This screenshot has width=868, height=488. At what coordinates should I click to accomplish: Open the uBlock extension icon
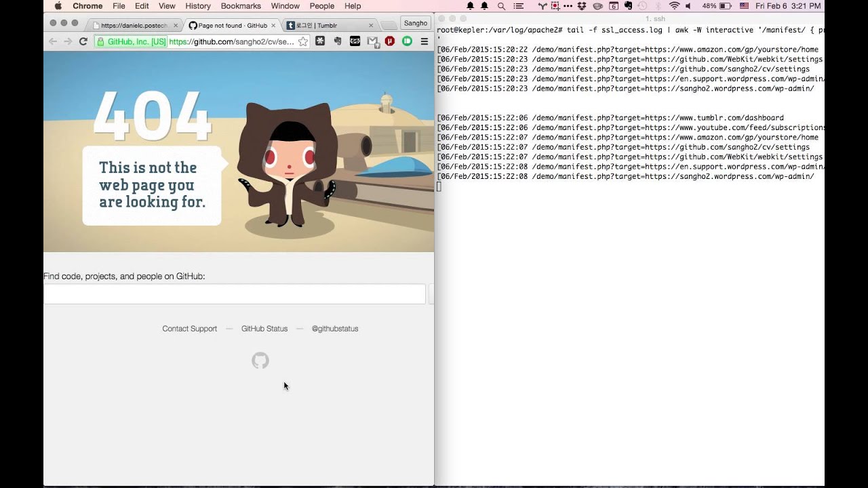(x=390, y=41)
